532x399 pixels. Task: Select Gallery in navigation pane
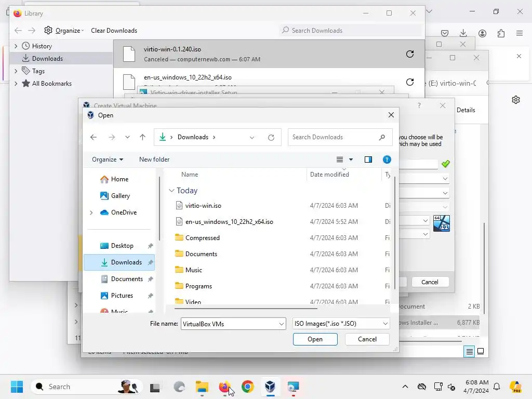[x=120, y=196]
